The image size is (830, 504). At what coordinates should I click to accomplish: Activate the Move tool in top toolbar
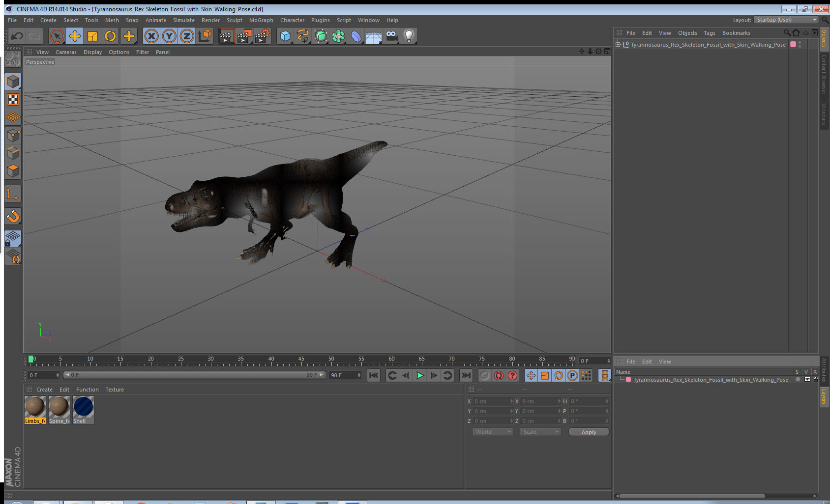point(75,36)
